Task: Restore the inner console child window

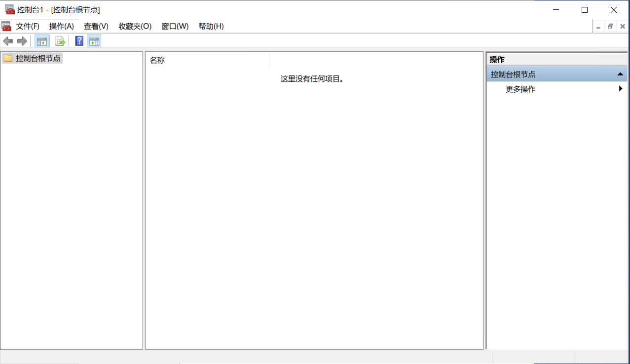Action: [x=611, y=27]
